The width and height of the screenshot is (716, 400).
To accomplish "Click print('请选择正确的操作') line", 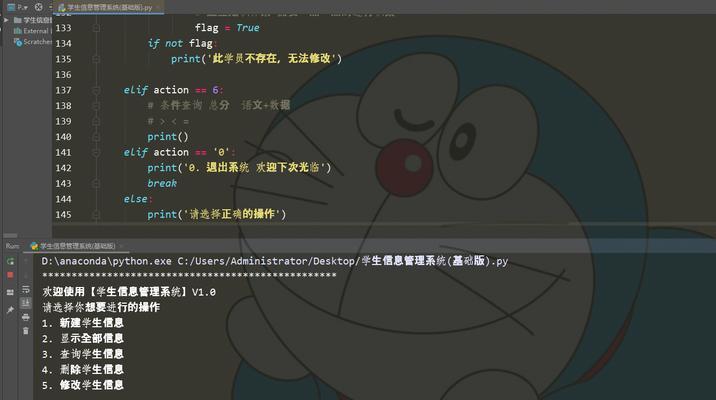I will coord(216,214).
